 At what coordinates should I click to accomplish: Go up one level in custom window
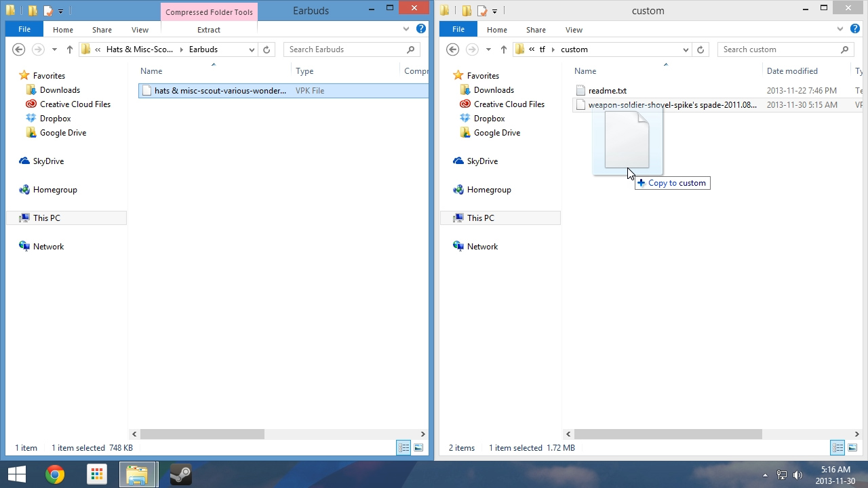503,49
